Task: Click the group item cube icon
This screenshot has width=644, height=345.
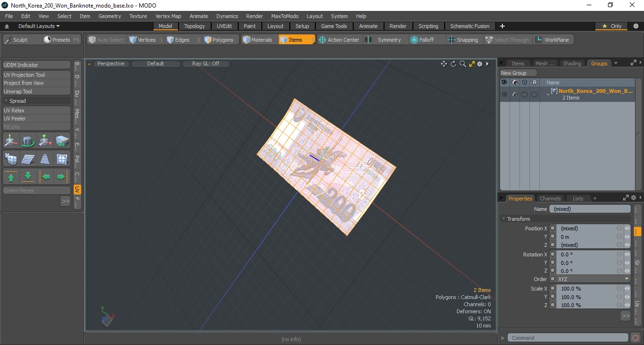Action: [x=554, y=91]
